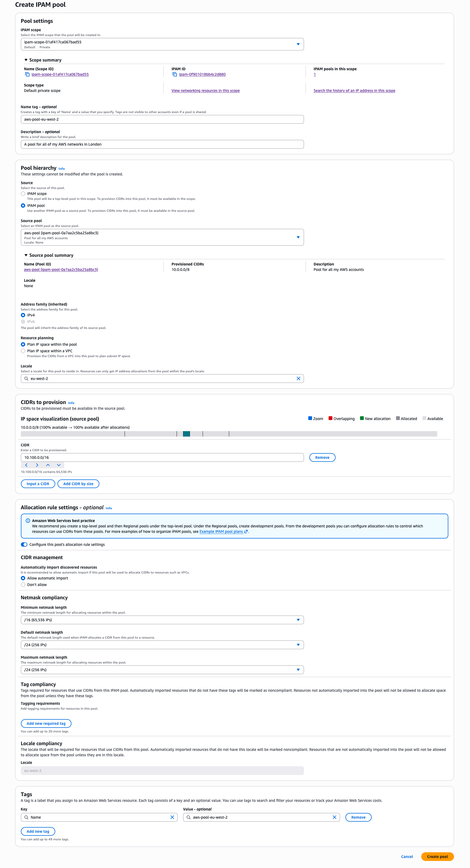Select IPAM scope as the pool source
Screen dimensions: 470x868
point(23,194)
